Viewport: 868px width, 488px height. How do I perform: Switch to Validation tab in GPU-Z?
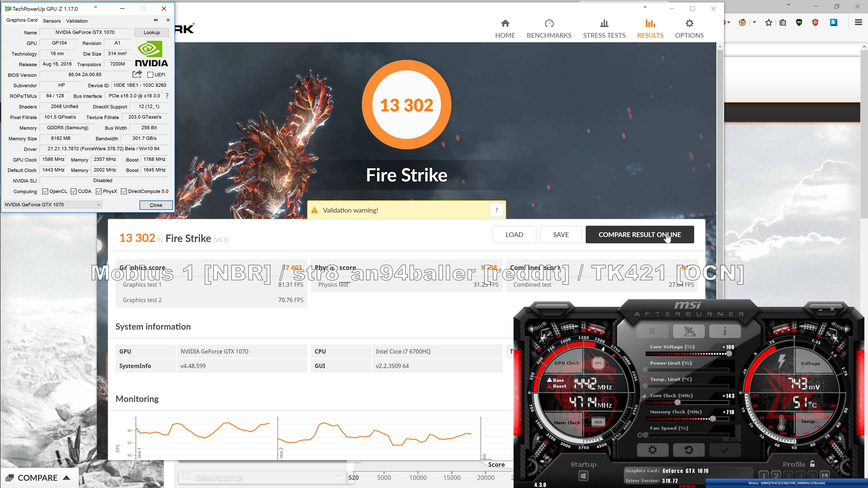click(x=77, y=21)
